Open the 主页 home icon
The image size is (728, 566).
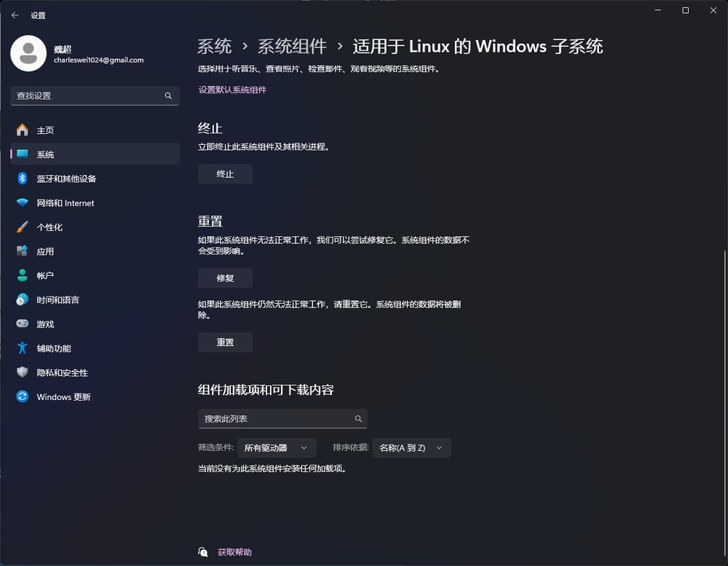point(23,130)
